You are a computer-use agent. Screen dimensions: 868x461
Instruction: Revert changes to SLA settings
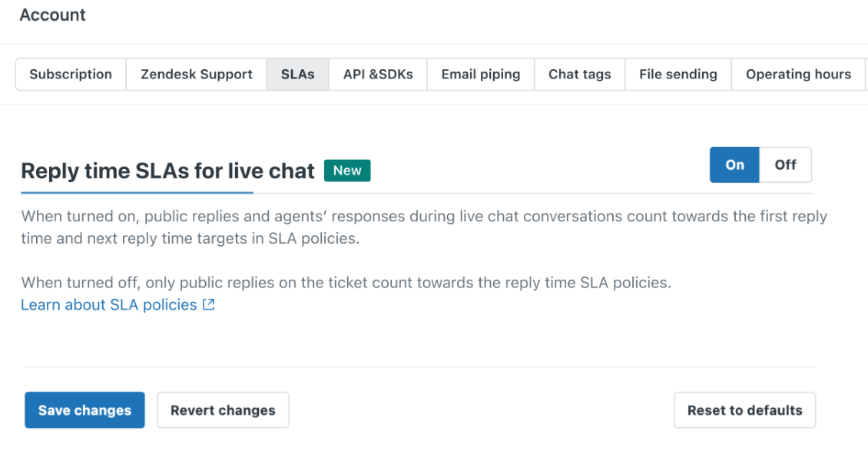click(223, 410)
